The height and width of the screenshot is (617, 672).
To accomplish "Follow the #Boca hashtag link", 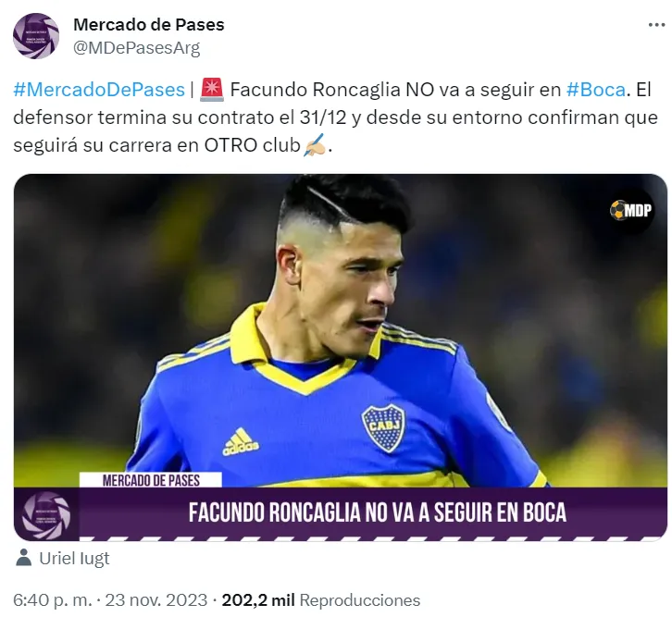I will coord(596,90).
